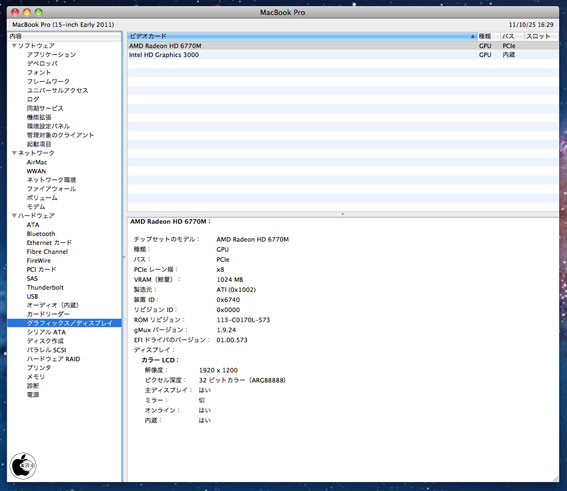Screen dimensions: 567x491
Task: Click the window resize grip corner
Action: click(555, 478)
